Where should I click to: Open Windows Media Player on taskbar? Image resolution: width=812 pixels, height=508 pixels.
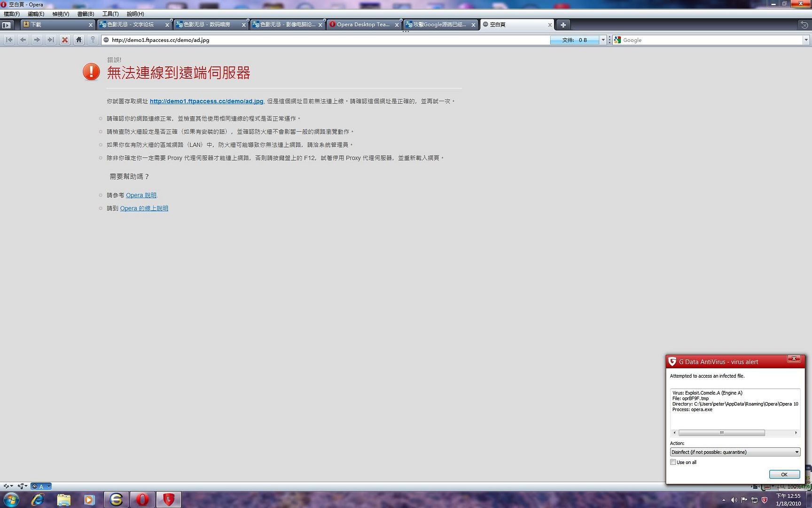(89, 500)
